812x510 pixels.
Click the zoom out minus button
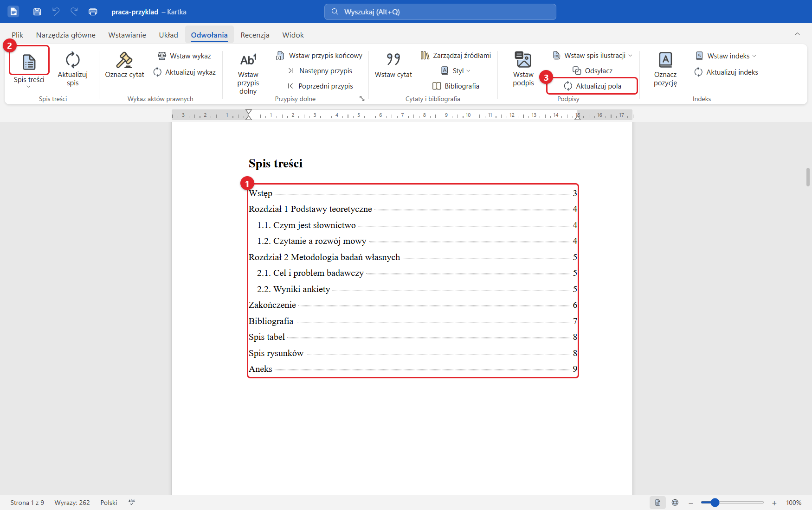pyautogui.click(x=690, y=503)
